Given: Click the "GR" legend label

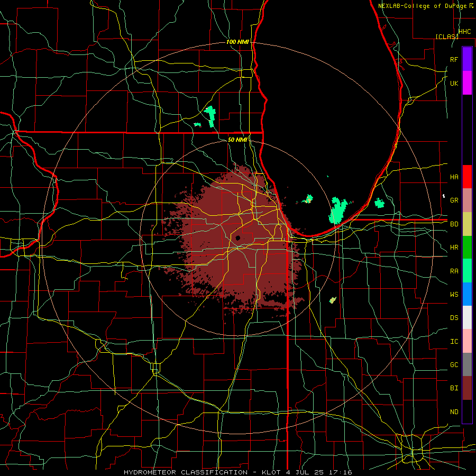Looking at the screenshot, I should (454, 200).
